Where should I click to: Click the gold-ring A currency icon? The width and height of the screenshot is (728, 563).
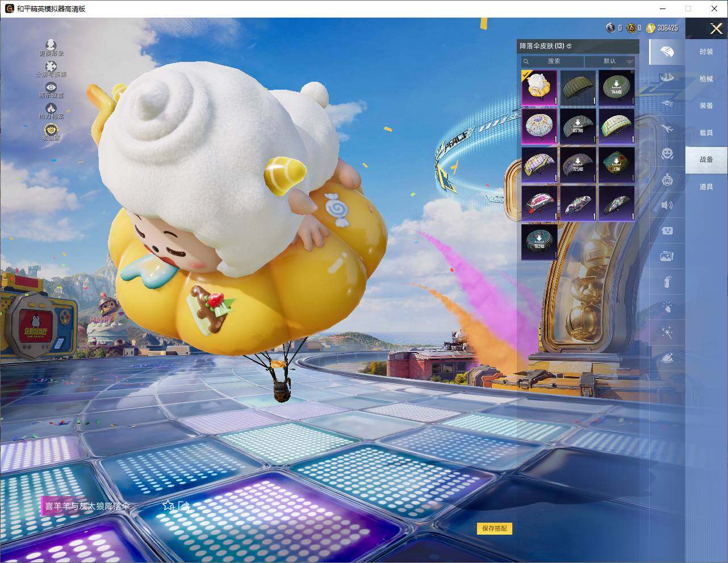631,28
